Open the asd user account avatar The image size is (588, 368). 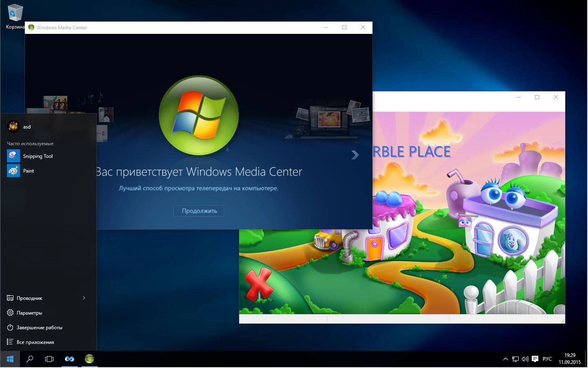click(x=13, y=126)
